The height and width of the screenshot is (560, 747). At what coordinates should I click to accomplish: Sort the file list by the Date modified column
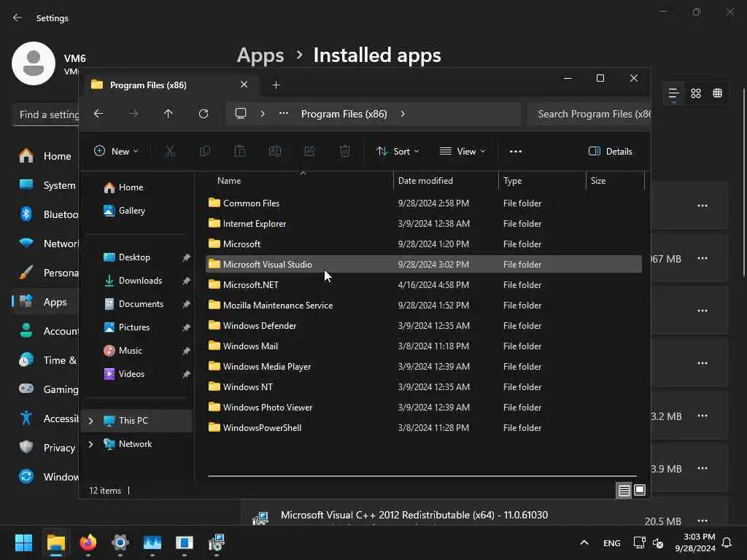coord(446,181)
